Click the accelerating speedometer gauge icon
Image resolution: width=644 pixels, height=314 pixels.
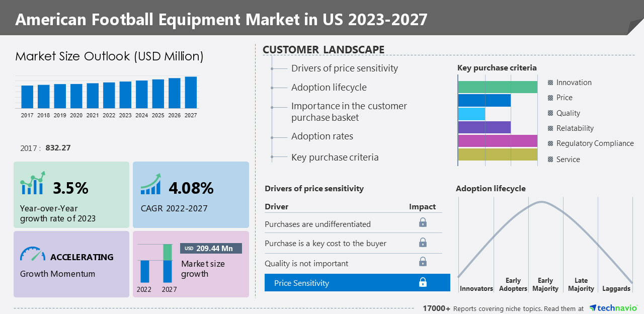click(33, 254)
